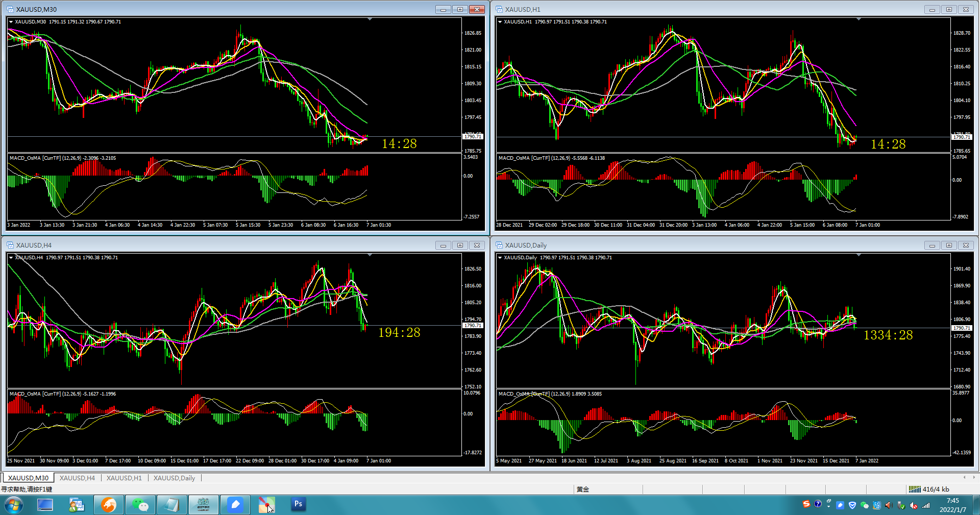
Task: Expand the XAUUSD,H1 chart symbol arrow
Action: point(500,22)
